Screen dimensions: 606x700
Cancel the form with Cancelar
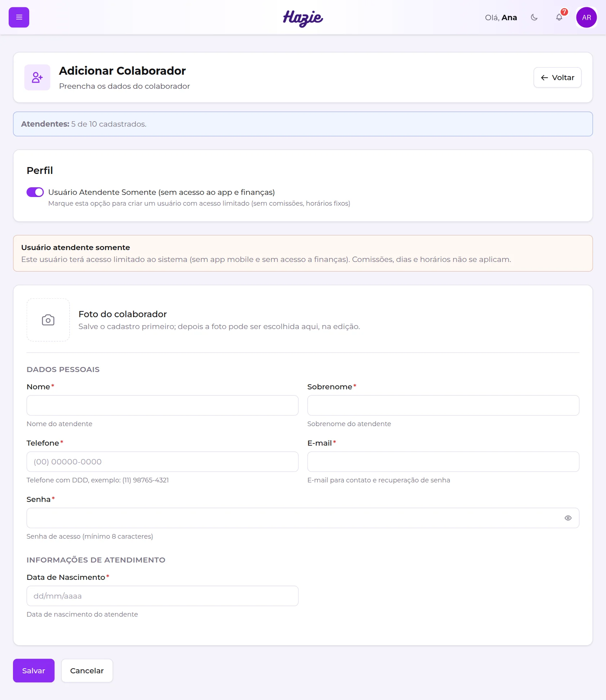coord(87,671)
